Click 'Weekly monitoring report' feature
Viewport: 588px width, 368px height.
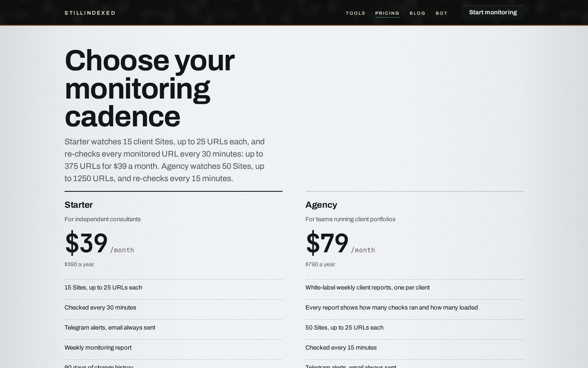point(98,348)
